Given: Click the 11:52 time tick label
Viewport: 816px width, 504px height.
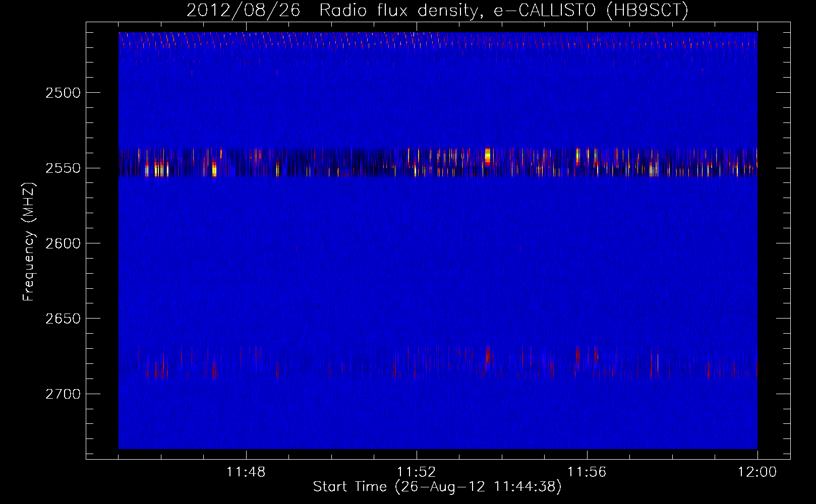Looking at the screenshot, I should click(x=417, y=472).
